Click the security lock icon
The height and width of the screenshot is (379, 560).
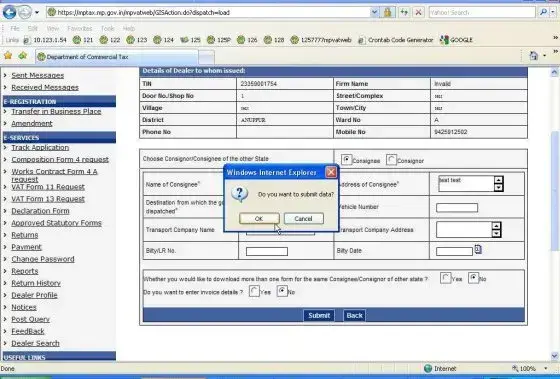388,13
